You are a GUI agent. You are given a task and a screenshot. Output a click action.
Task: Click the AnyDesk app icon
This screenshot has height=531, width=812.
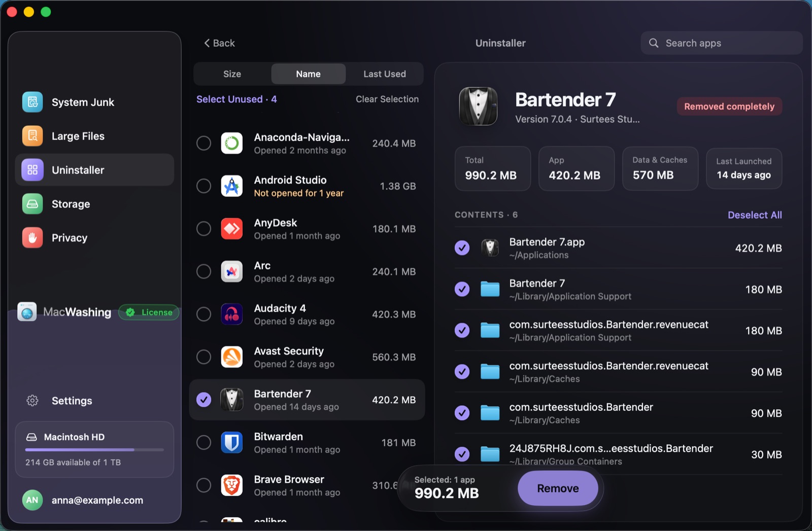point(232,229)
